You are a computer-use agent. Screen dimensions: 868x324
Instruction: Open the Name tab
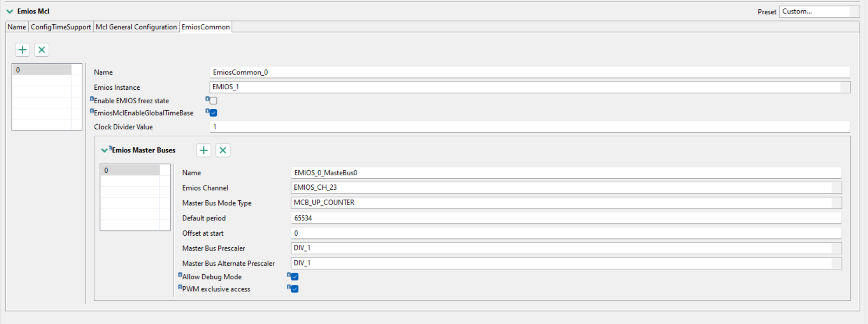click(x=17, y=27)
